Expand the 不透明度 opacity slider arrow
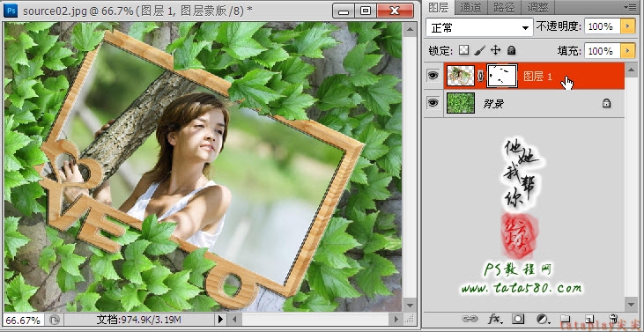 627,26
